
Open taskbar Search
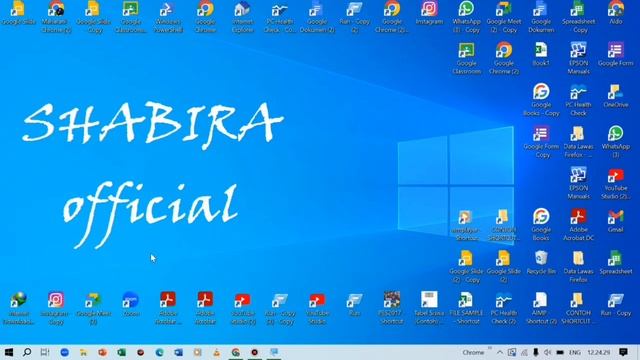point(27,352)
